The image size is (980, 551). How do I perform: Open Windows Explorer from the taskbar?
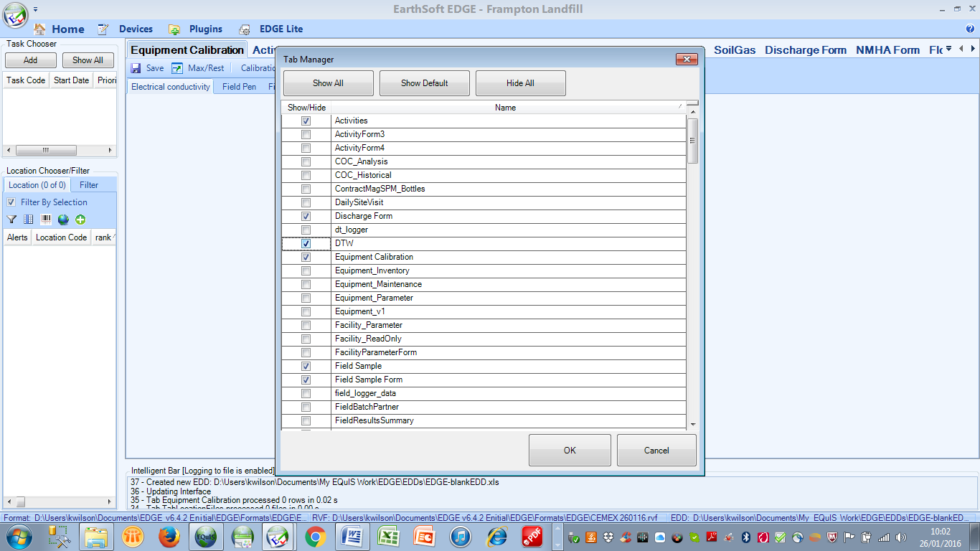pos(97,537)
